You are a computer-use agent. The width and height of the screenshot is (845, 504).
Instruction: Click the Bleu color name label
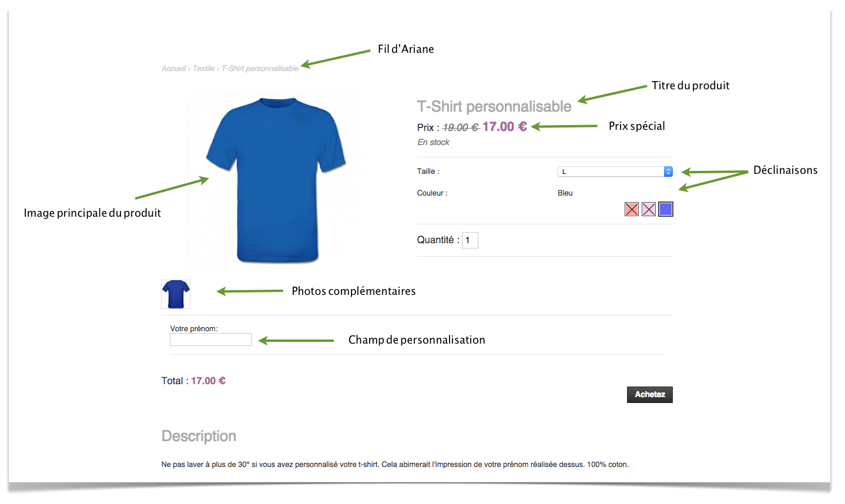(565, 193)
